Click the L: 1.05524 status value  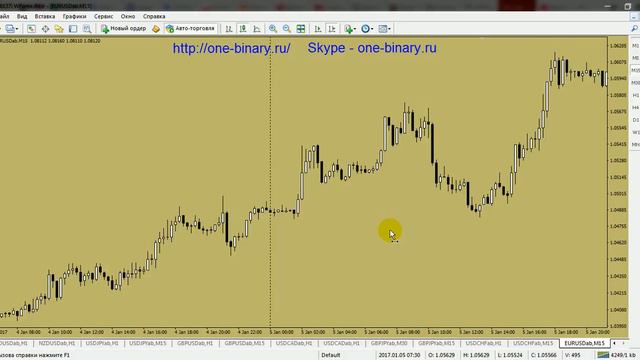tap(510, 355)
